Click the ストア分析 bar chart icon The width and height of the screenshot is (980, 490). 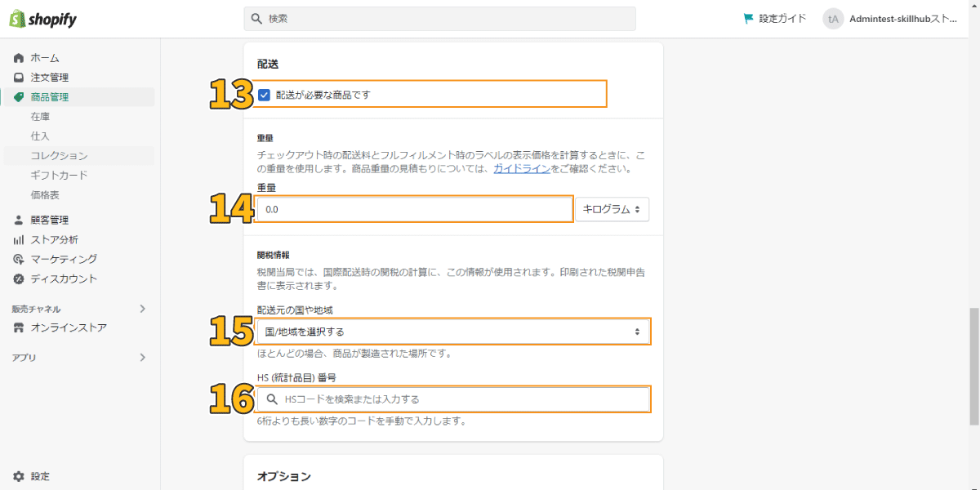[x=19, y=239]
